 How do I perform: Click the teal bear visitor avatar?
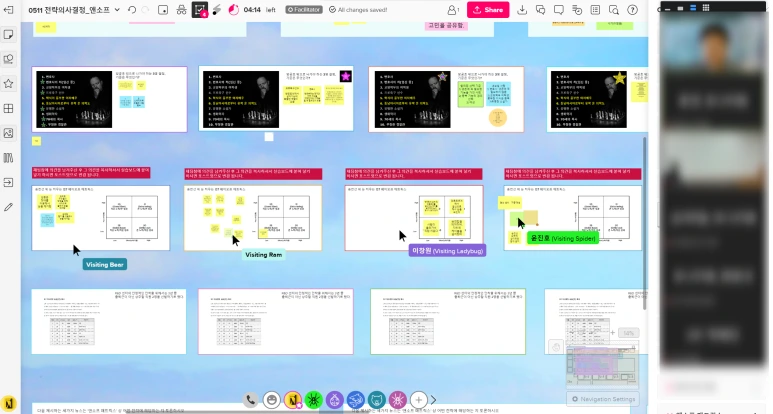click(377, 400)
